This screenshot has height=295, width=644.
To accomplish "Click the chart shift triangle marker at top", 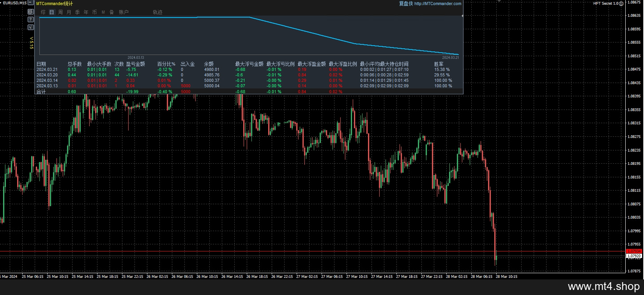I will tap(500, 1).
